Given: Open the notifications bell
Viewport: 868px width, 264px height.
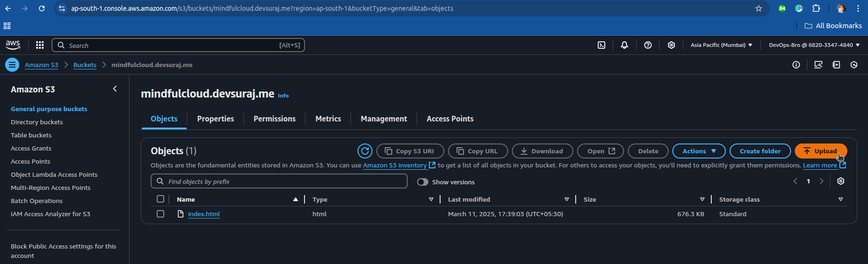Looking at the screenshot, I should (x=624, y=45).
